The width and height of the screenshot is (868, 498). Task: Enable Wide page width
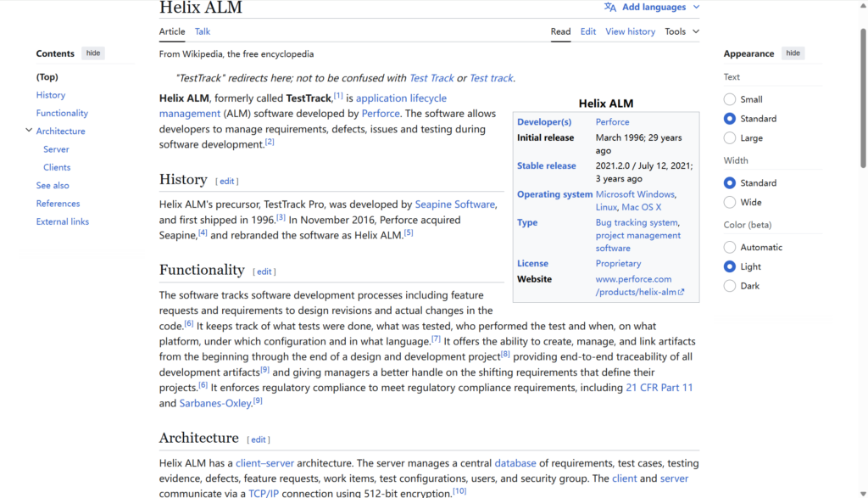point(730,203)
